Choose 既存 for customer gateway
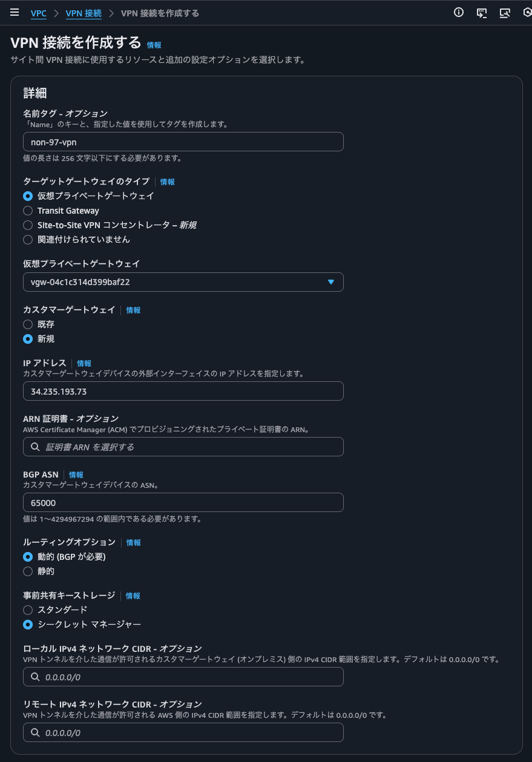 (27, 324)
